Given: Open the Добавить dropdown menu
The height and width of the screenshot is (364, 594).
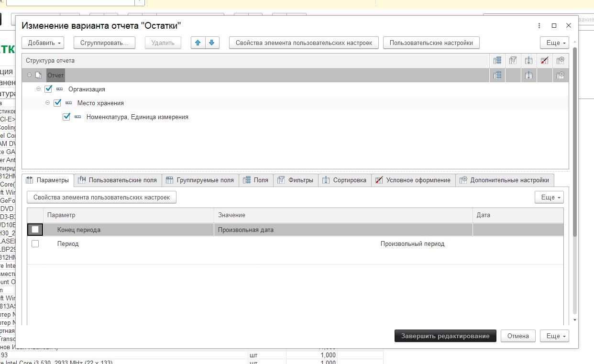Looking at the screenshot, I should pyautogui.click(x=45, y=43).
